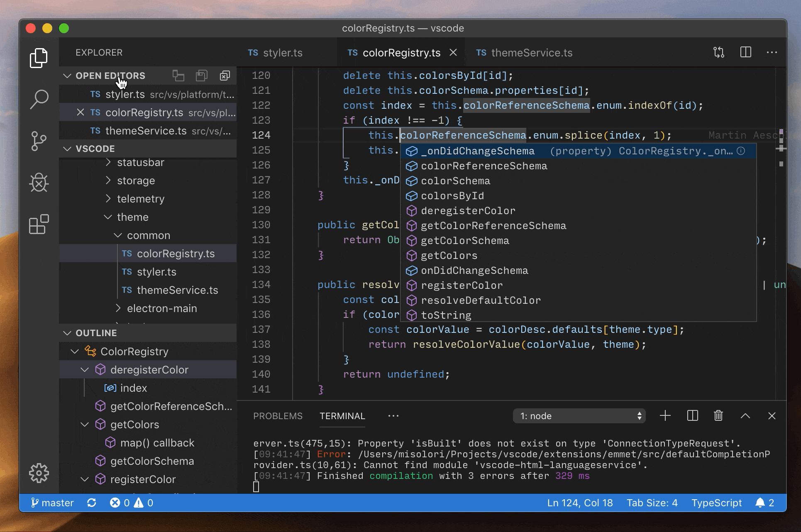The image size is (801, 532).
Task: Select the colorRegistry.ts tab
Action: pyautogui.click(x=399, y=52)
